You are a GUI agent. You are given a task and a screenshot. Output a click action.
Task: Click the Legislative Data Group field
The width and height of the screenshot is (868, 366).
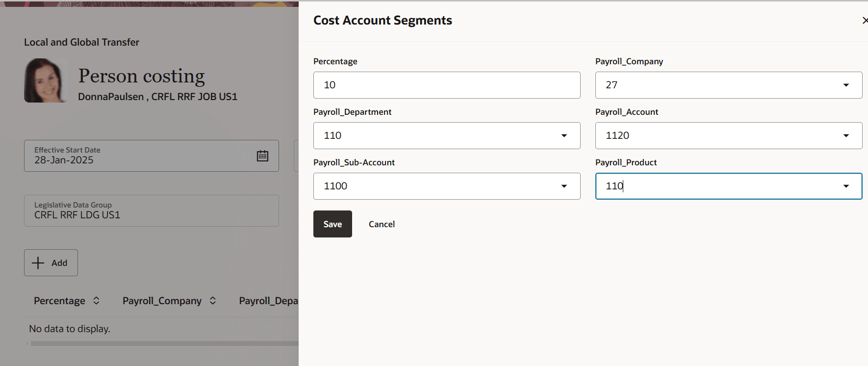pyautogui.click(x=151, y=211)
